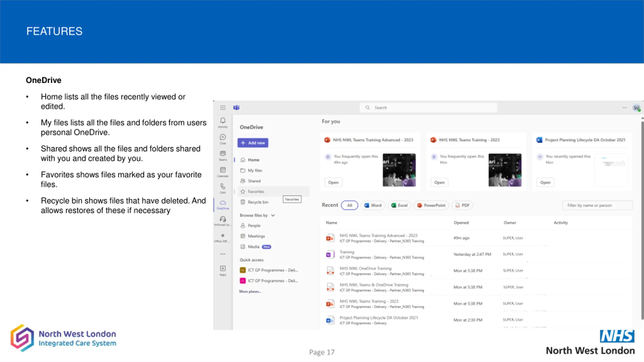Click Word icon of Project Planning row
This screenshot has width=644, height=362.
[x=330, y=320]
